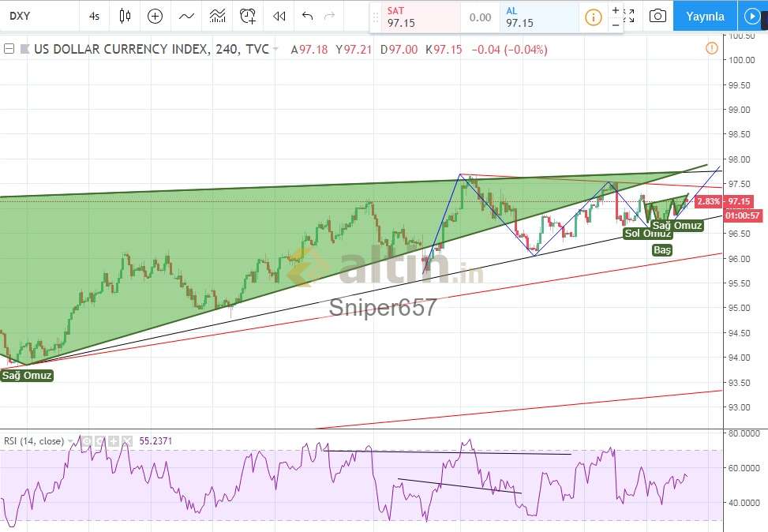
Task: Click the 'Sağ Omuz' label near current price
Action: click(x=677, y=225)
